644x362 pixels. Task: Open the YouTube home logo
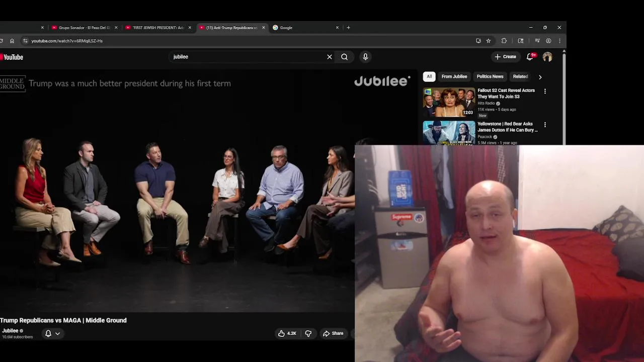pyautogui.click(x=12, y=57)
